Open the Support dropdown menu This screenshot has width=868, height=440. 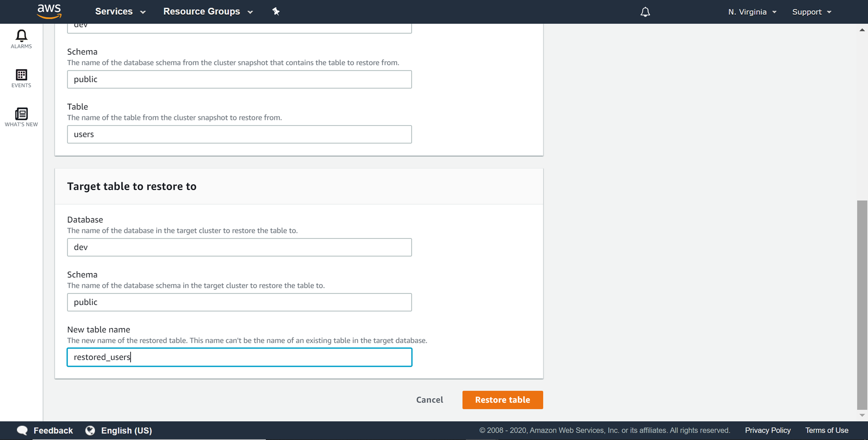click(812, 12)
